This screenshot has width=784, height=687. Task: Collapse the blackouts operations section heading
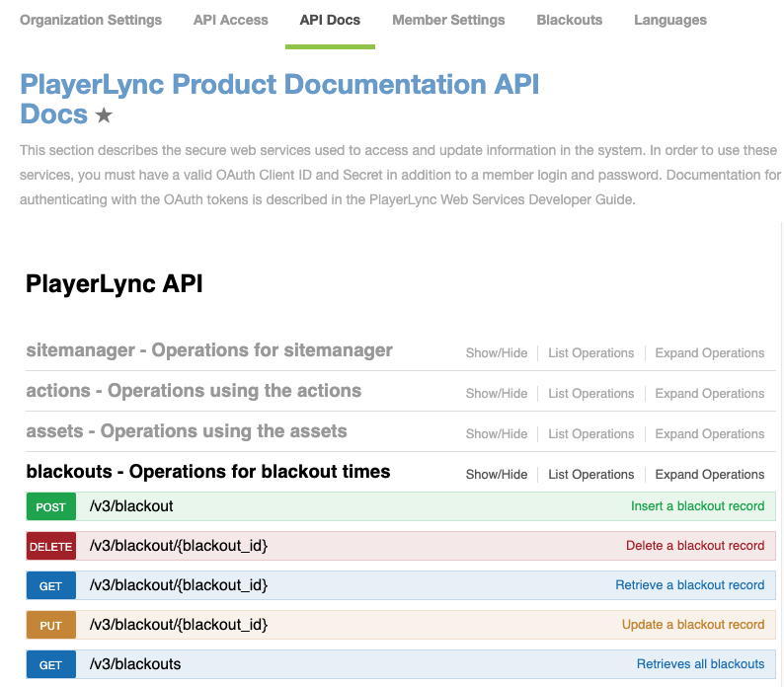[208, 472]
